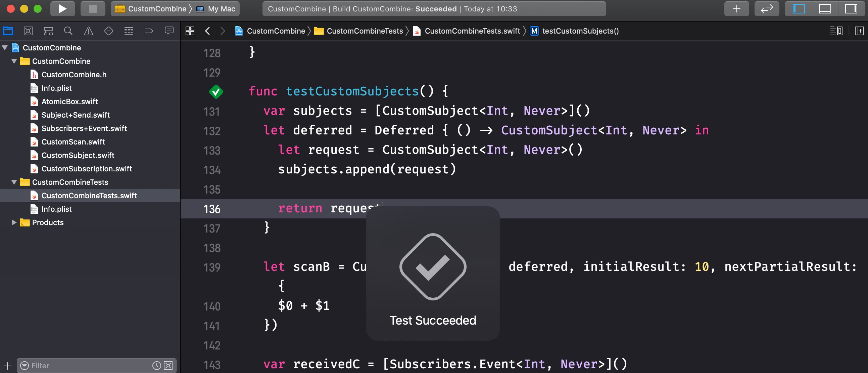868x373 pixels.
Task: Rerun test via green diamond checkmark
Action: coord(216,92)
